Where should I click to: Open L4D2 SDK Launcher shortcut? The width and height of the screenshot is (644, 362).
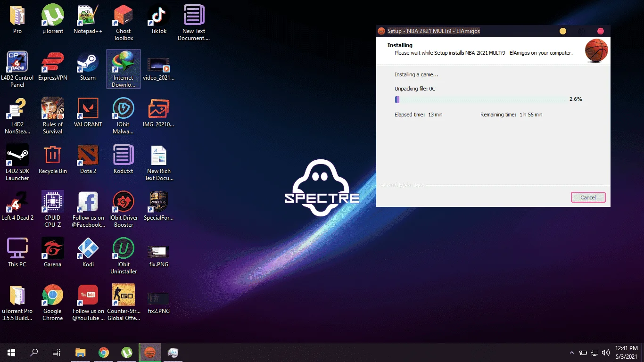pos(17,162)
